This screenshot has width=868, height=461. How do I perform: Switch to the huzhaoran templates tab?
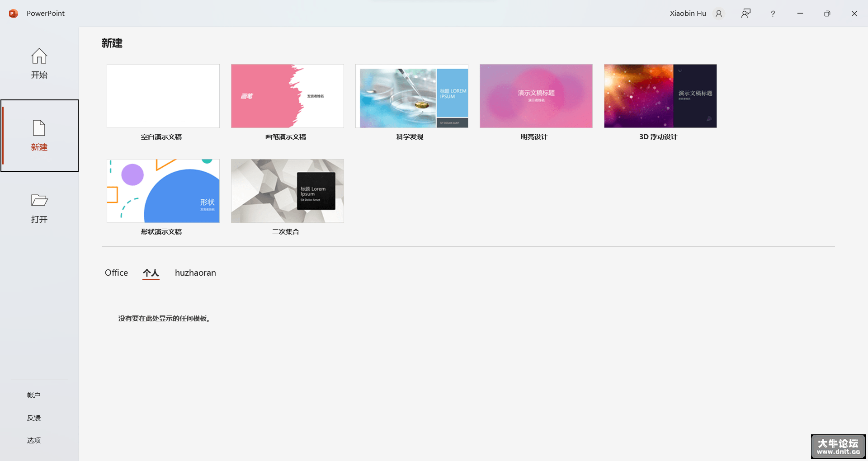click(195, 273)
